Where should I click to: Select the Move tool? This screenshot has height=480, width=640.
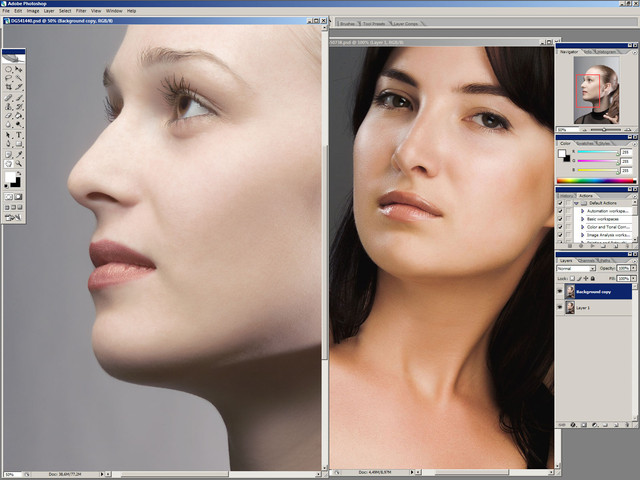click(x=19, y=69)
